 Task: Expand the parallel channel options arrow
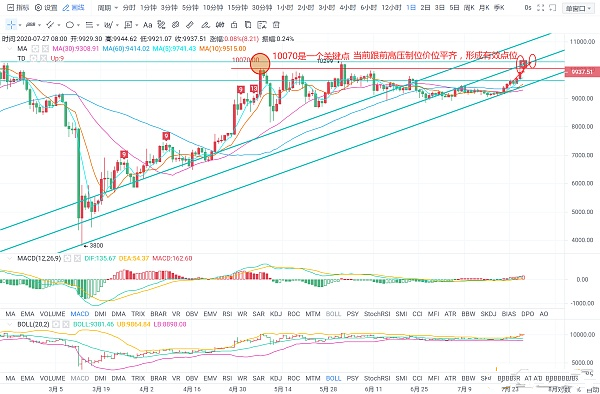[59, 25]
